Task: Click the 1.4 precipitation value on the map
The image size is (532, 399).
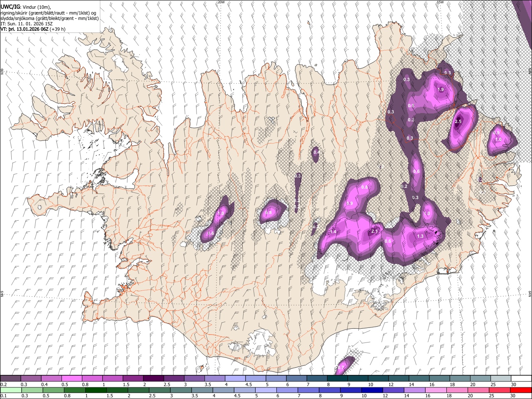Action: tap(333, 232)
